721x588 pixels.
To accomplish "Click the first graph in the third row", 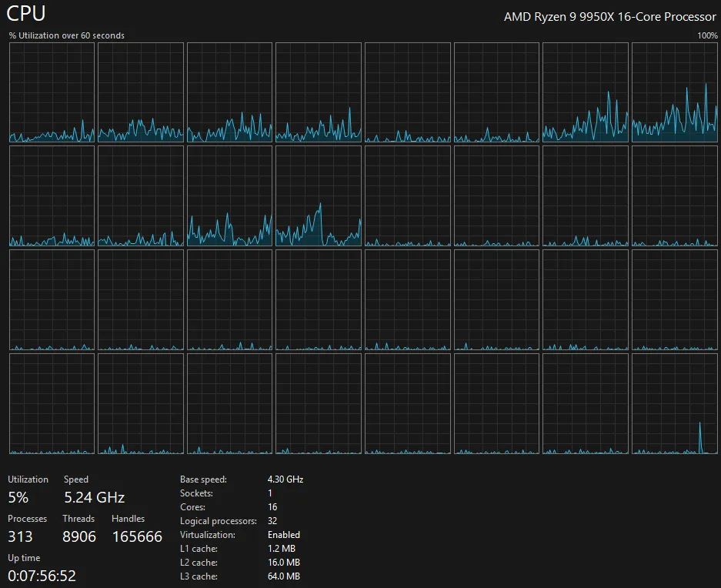I will [x=52, y=300].
